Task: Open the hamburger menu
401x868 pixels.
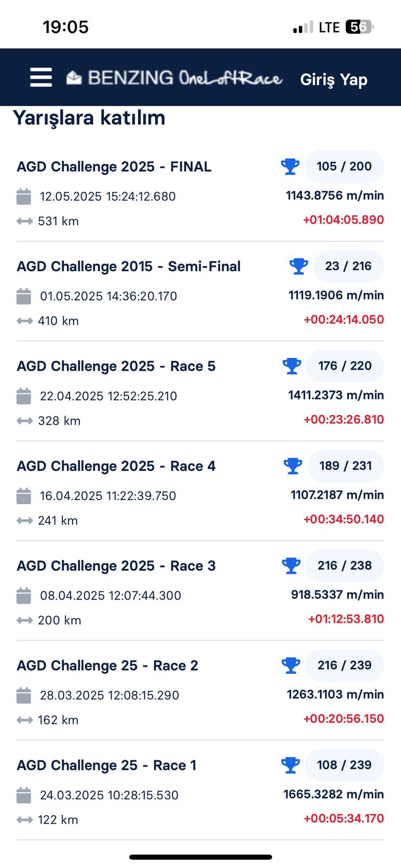Action: (41, 78)
